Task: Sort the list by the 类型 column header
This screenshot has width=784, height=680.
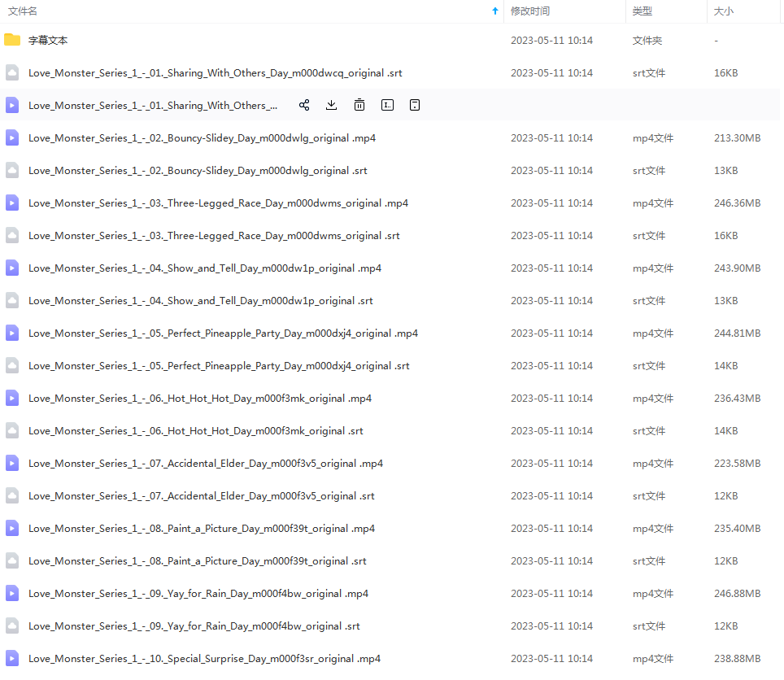Action: pos(642,11)
